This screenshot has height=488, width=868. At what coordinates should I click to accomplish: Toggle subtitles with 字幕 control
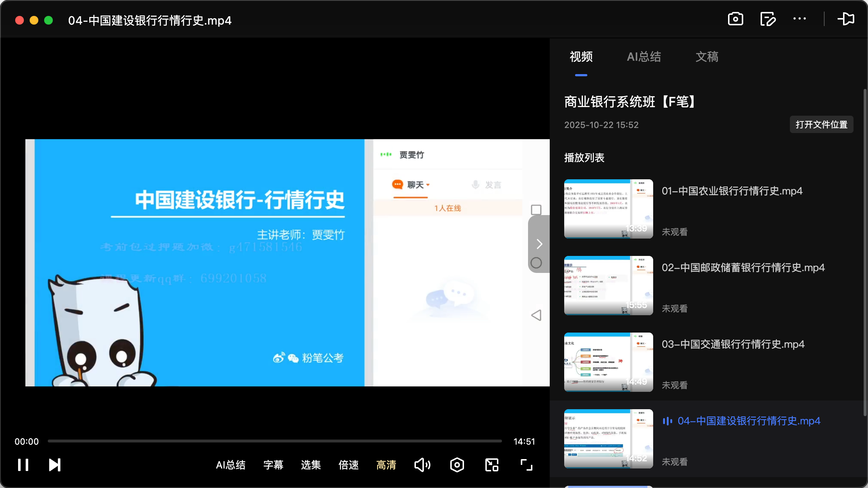point(273,465)
